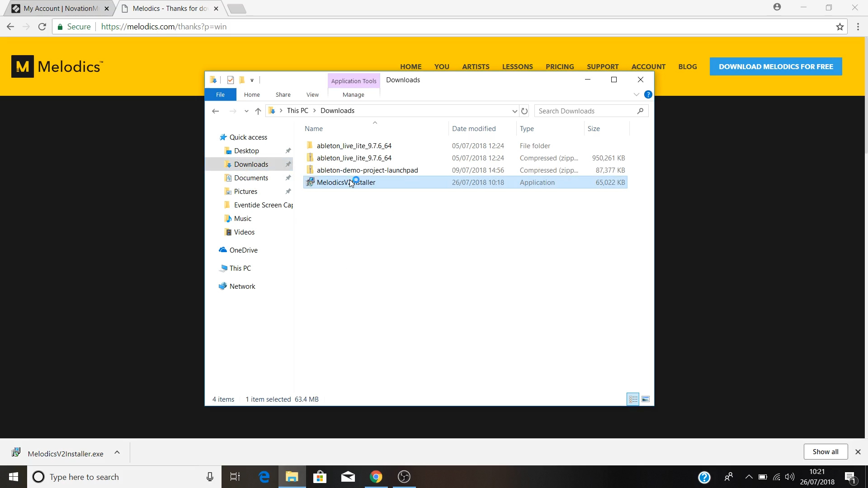Click the Name column sort header
This screenshot has width=868, height=488.
[x=314, y=128]
